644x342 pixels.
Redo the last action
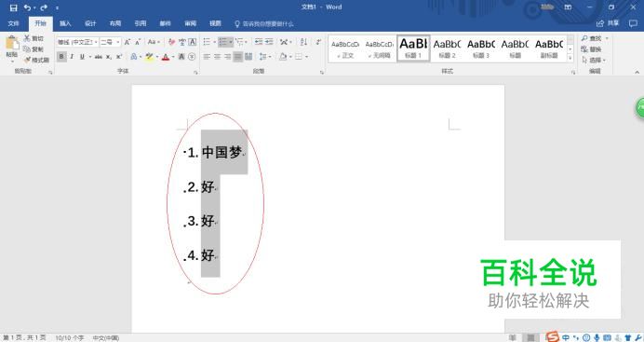point(44,7)
